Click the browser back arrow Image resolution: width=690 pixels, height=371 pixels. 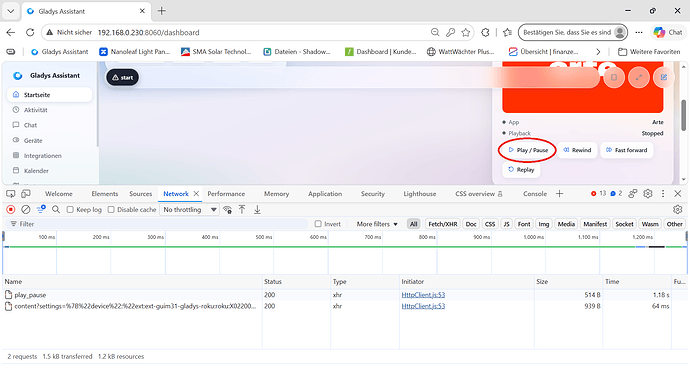click(x=11, y=32)
